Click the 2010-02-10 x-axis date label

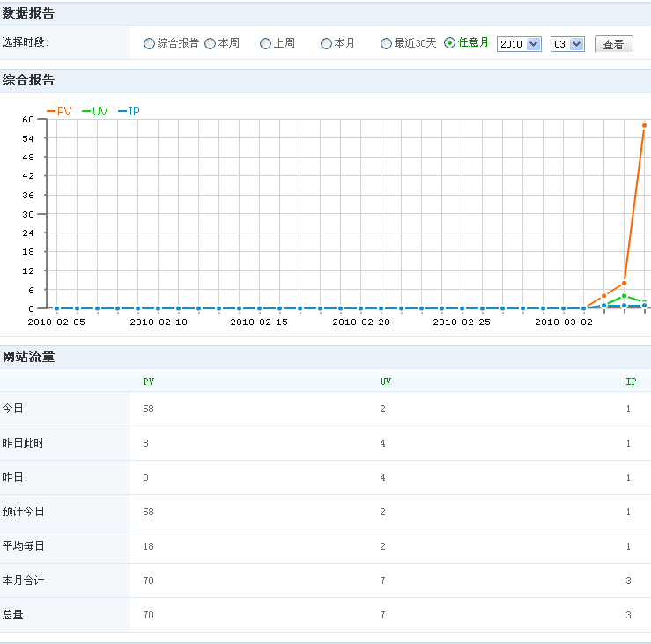[159, 322]
